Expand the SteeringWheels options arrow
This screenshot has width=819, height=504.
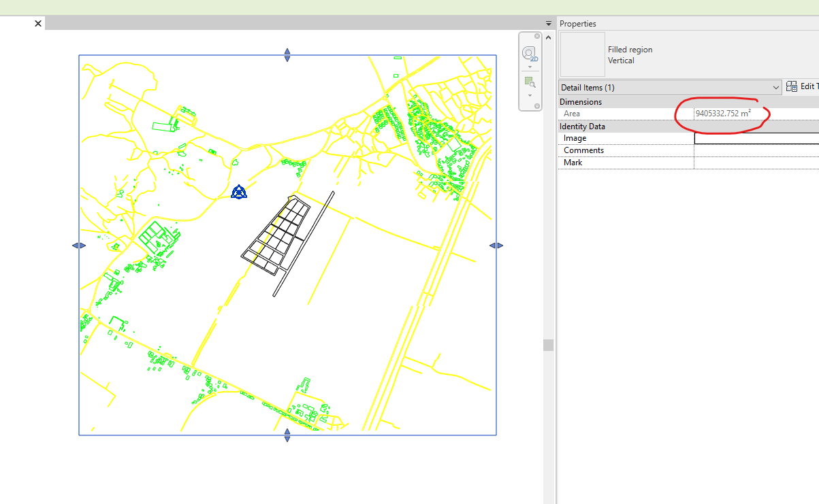(530, 66)
